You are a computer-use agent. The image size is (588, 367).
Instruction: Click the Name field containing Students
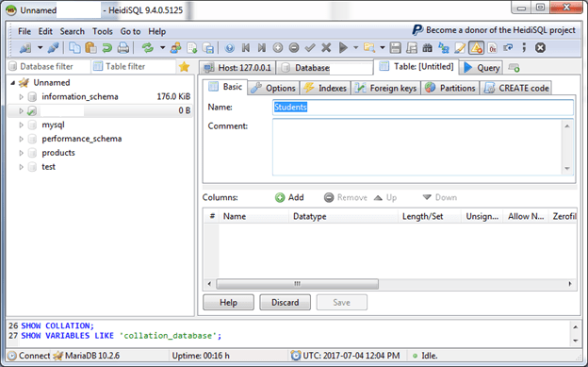pos(423,108)
